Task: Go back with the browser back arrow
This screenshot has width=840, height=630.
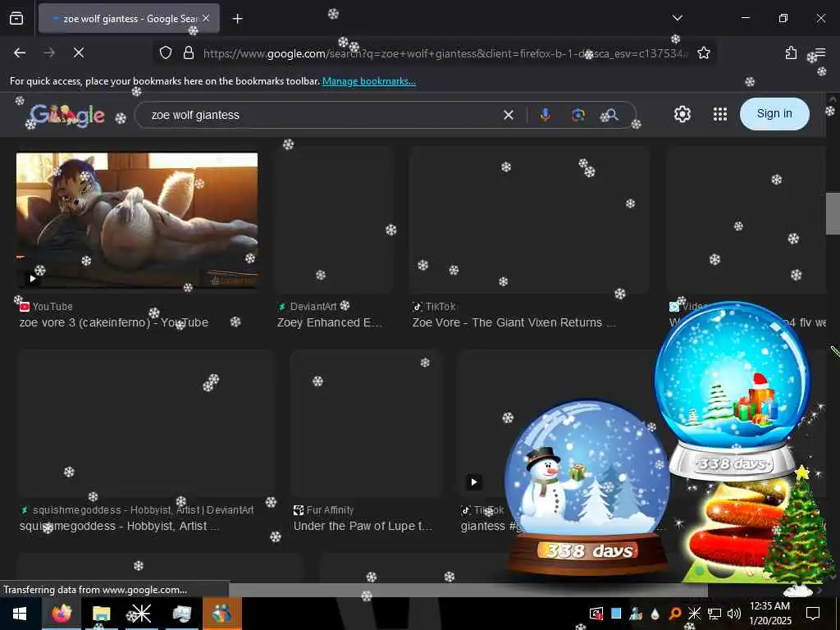Action: click(x=20, y=52)
